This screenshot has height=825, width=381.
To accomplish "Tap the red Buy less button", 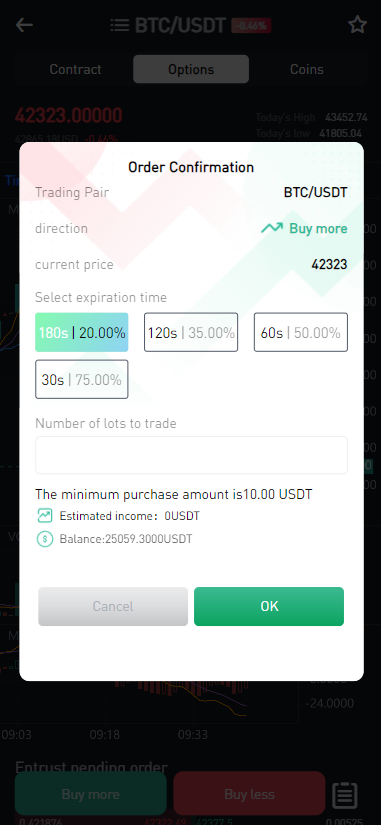I will [x=249, y=794].
